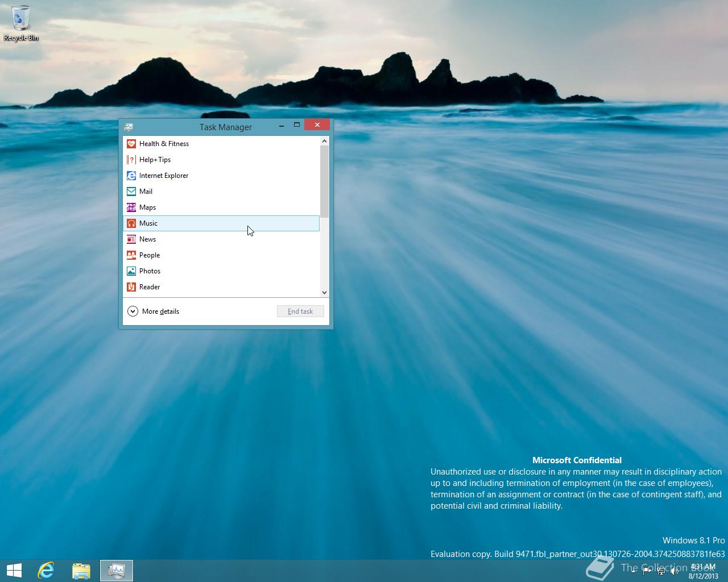Select the News icon in task list

pos(131,239)
